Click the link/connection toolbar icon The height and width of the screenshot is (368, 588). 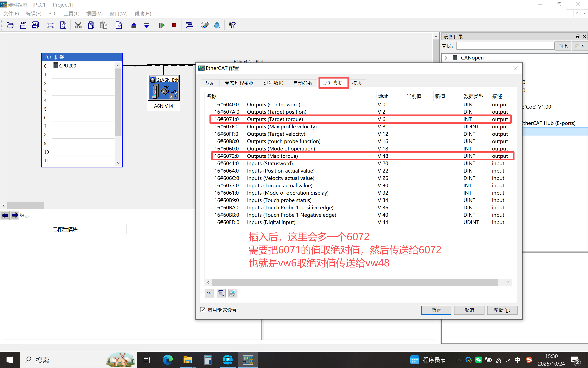point(205,25)
